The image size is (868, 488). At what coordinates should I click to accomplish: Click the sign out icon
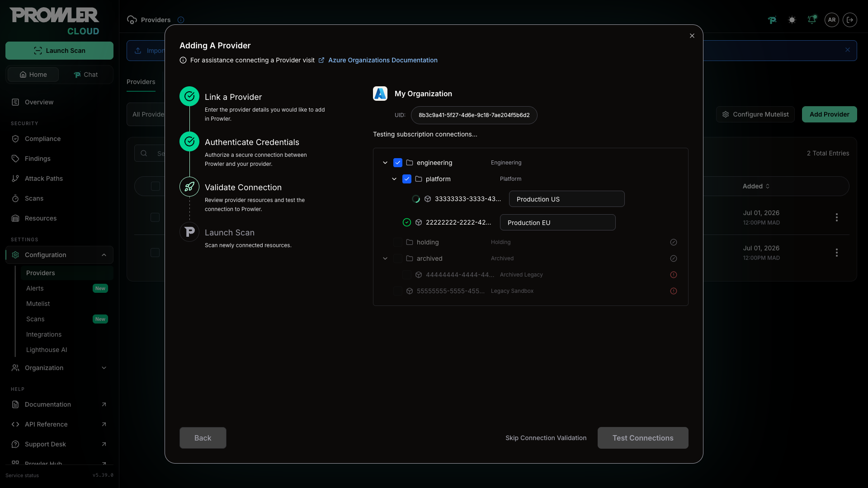point(850,20)
